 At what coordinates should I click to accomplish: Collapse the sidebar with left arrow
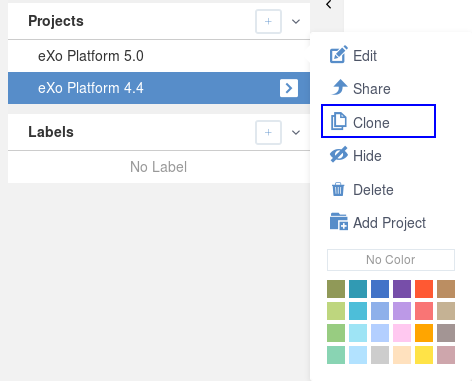click(x=329, y=4)
